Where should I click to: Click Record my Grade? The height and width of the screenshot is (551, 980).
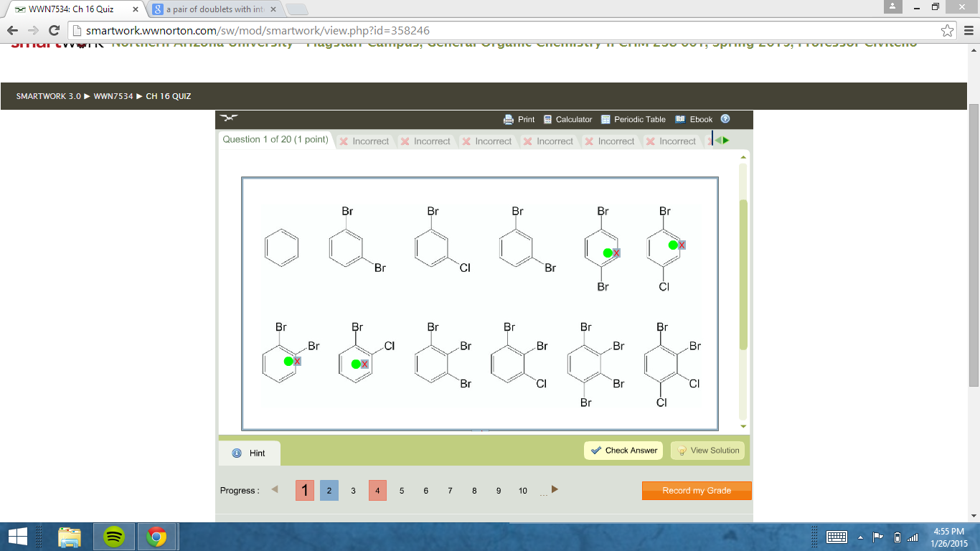coord(696,491)
